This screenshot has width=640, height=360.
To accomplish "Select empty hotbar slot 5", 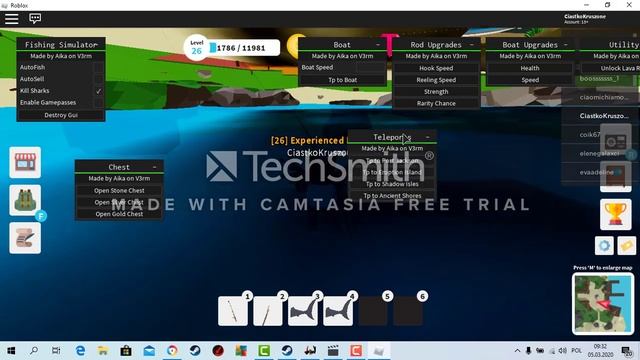I will (373, 311).
